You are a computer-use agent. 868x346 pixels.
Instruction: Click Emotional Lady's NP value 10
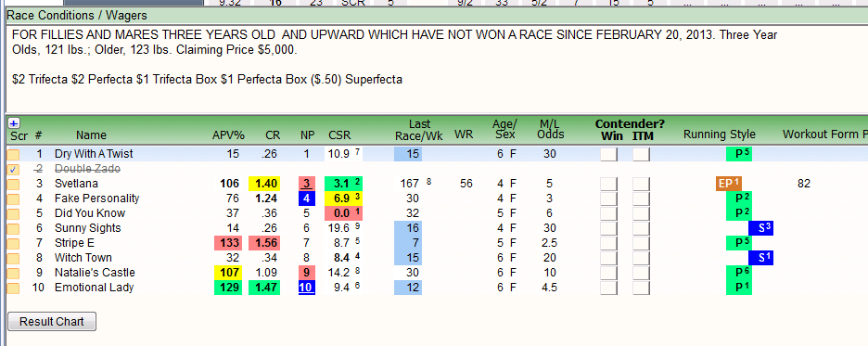tap(307, 288)
